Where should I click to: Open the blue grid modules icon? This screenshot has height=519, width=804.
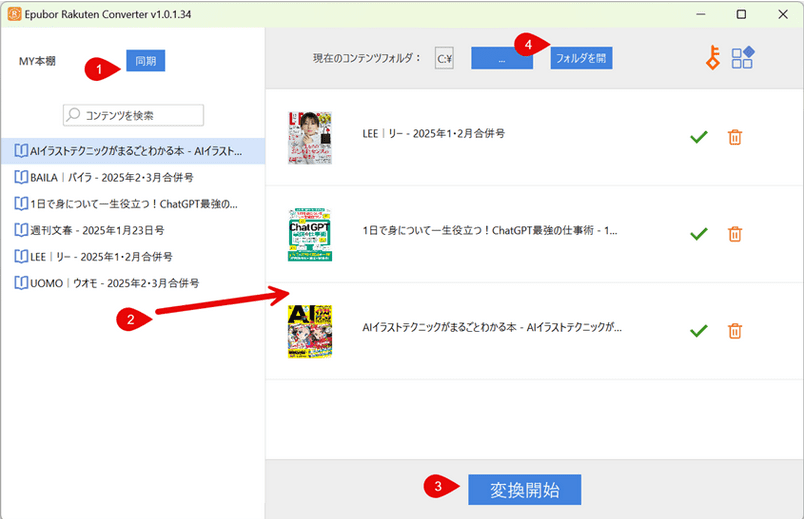[x=742, y=57]
